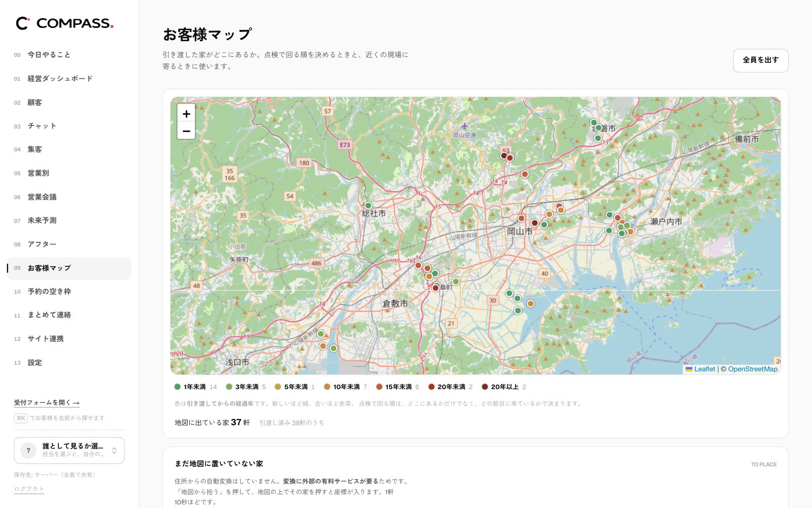The width and height of the screenshot is (812, 508).
Task: Click the 20年未満 legend color dot
Action: (x=431, y=387)
